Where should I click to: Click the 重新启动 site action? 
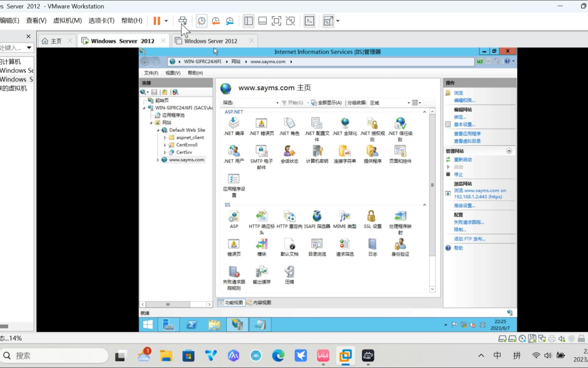463,159
